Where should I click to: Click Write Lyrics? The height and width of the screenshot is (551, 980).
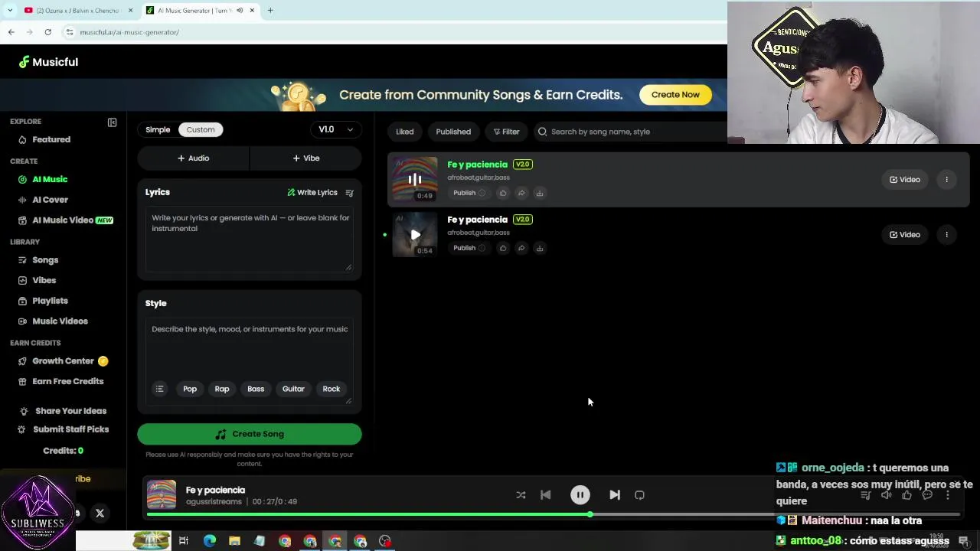click(x=312, y=193)
